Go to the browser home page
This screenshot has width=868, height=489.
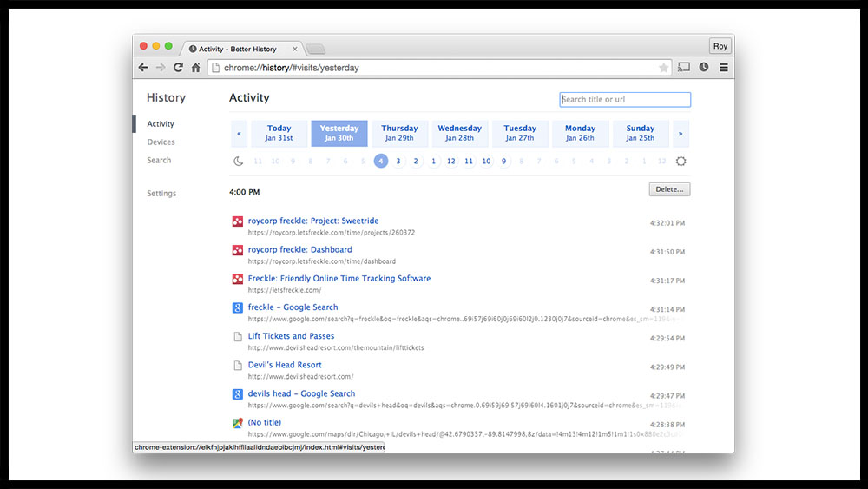196,68
